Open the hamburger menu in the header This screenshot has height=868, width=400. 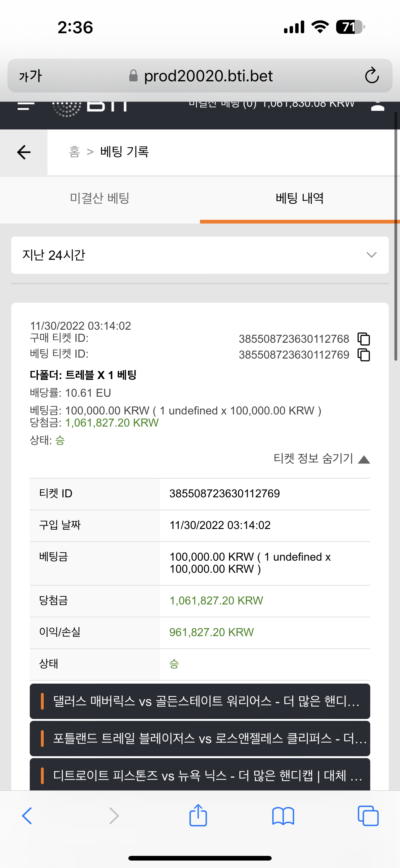click(x=26, y=105)
